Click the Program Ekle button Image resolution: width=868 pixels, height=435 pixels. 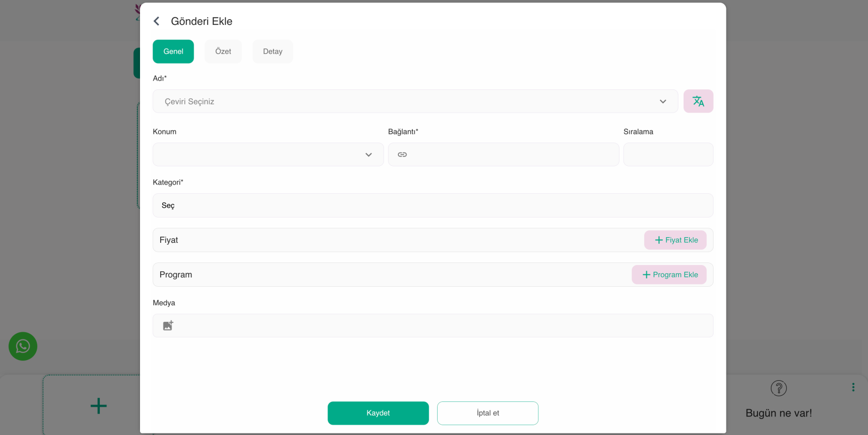[x=669, y=275]
